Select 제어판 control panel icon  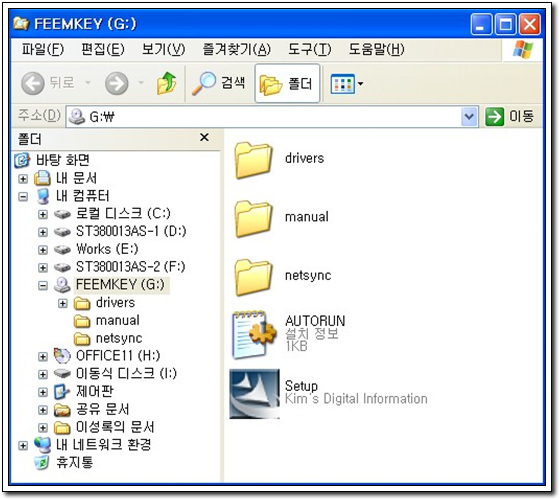click(x=62, y=392)
